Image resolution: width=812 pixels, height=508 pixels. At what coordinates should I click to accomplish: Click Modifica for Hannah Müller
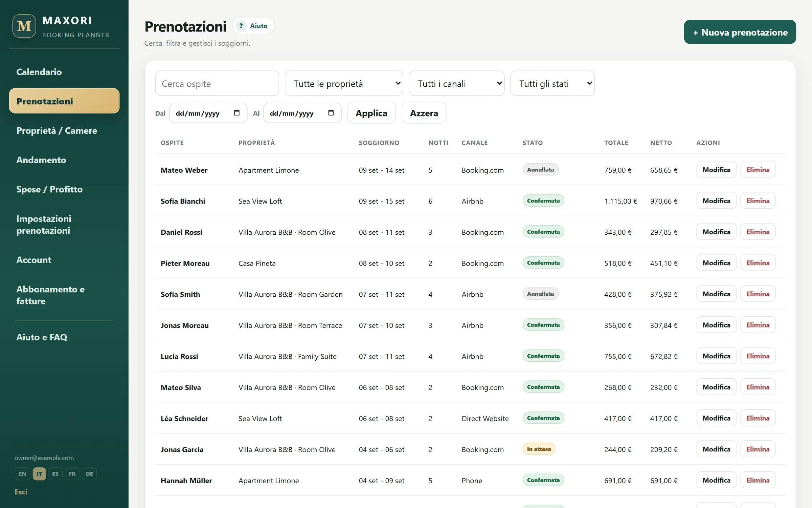point(716,480)
